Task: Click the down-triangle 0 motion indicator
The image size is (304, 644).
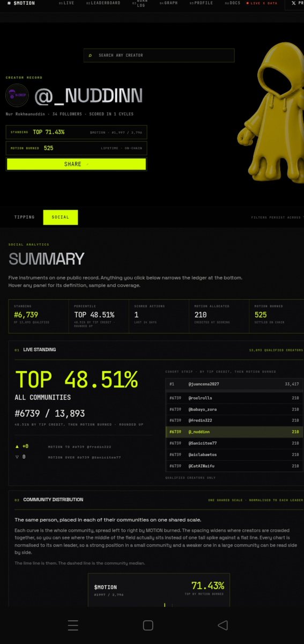Action: 20,457
